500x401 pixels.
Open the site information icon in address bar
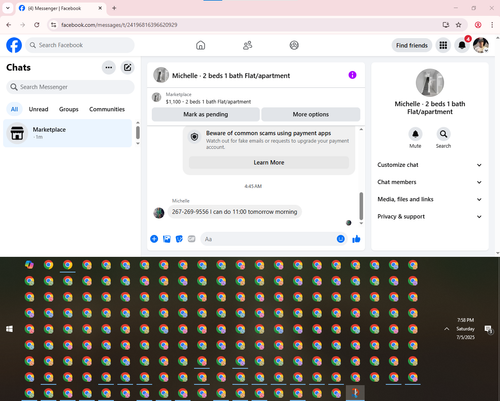pos(53,25)
